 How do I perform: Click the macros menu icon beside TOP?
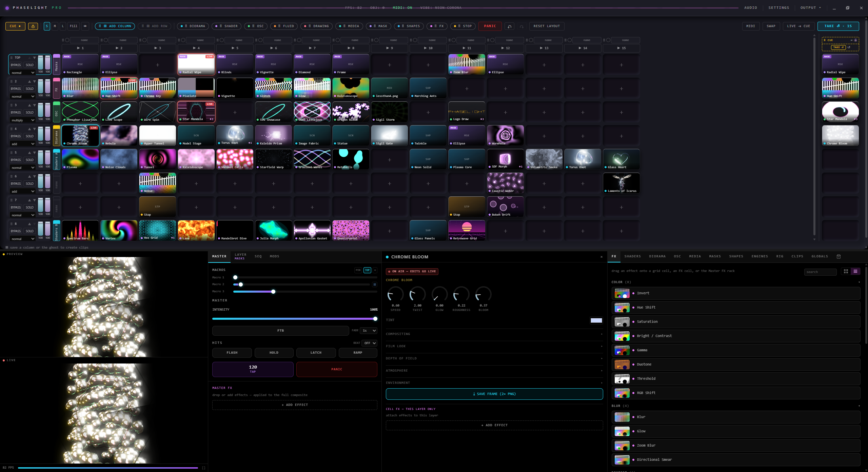[375, 270]
